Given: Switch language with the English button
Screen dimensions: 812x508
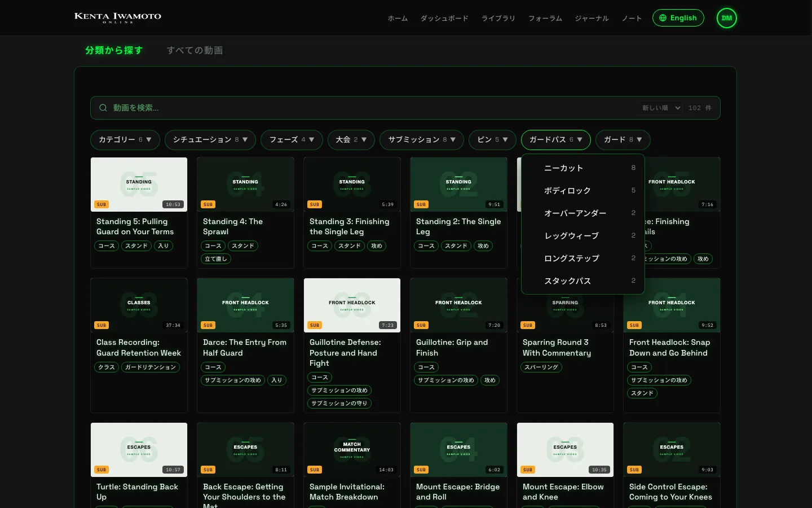Looking at the screenshot, I should tap(678, 18).
